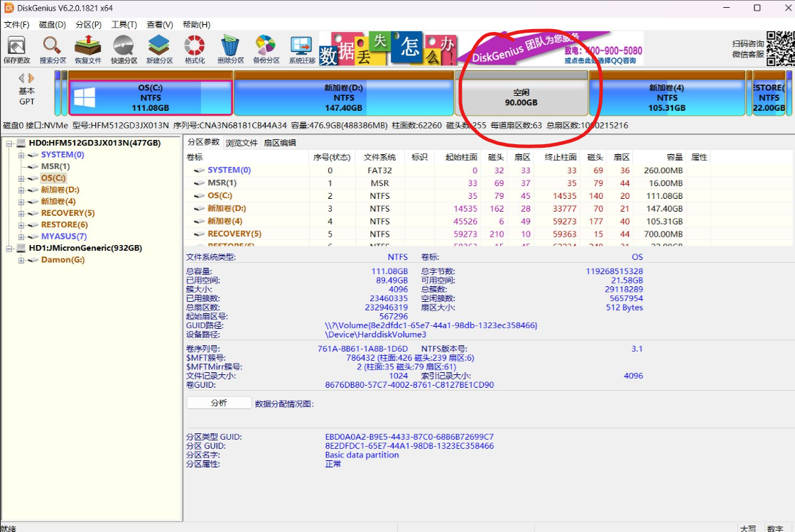
Task: Select RECOVERY(5) in the disk tree
Action: (x=67, y=213)
